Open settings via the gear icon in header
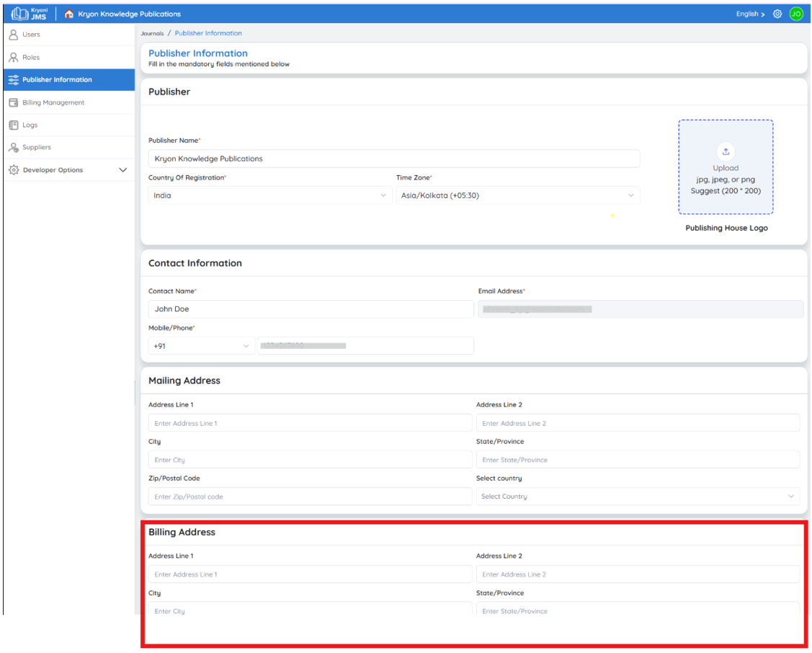This screenshot has height=653, width=812. [777, 14]
